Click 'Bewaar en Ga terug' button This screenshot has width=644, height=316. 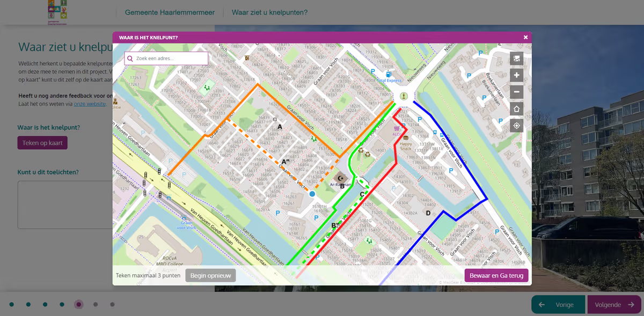tap(496, 276)
